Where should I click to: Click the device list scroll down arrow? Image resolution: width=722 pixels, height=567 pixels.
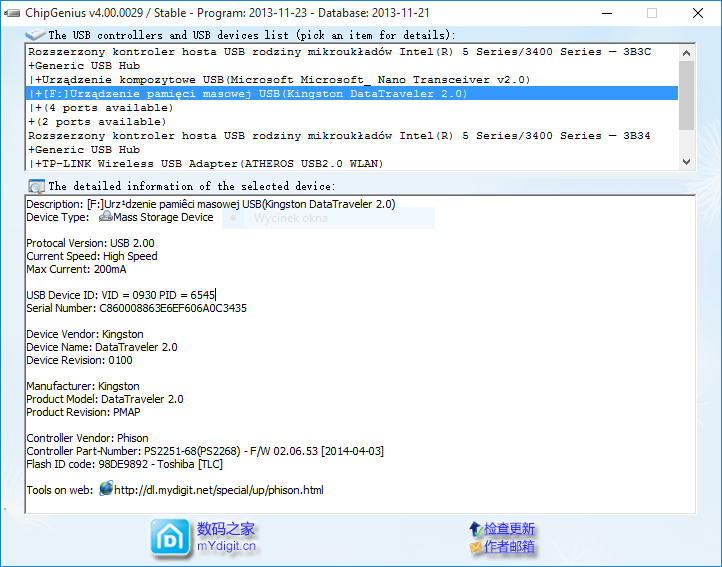(x=687, y=162)
